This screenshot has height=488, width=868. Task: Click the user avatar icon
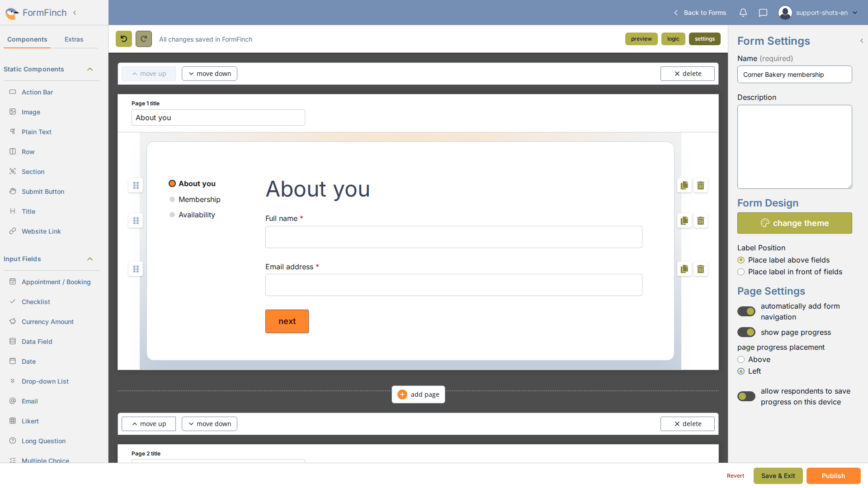coord(785,13)
